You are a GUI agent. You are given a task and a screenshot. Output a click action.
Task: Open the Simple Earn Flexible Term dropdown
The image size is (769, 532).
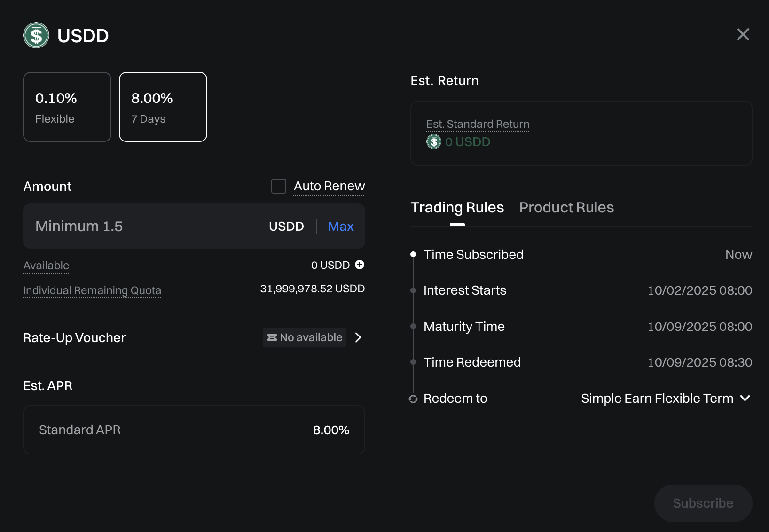(665, 399)
